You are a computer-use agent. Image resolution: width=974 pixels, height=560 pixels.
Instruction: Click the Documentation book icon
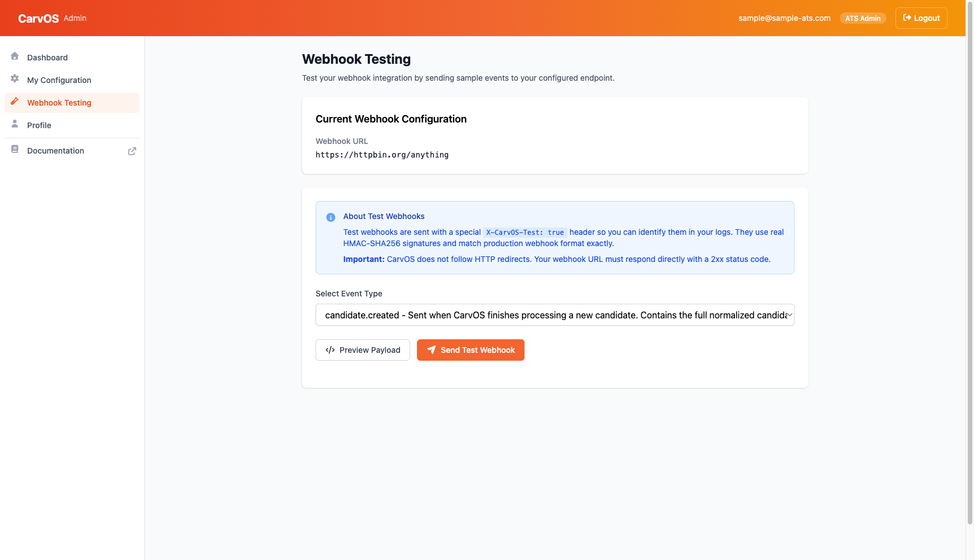pyautogui.click(x=15, y=148)
